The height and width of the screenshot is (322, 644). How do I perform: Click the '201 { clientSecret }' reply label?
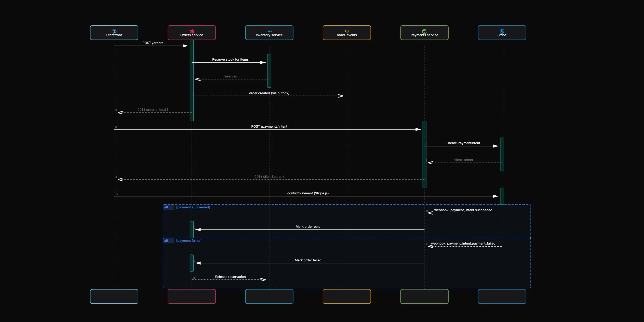point(269,177)
